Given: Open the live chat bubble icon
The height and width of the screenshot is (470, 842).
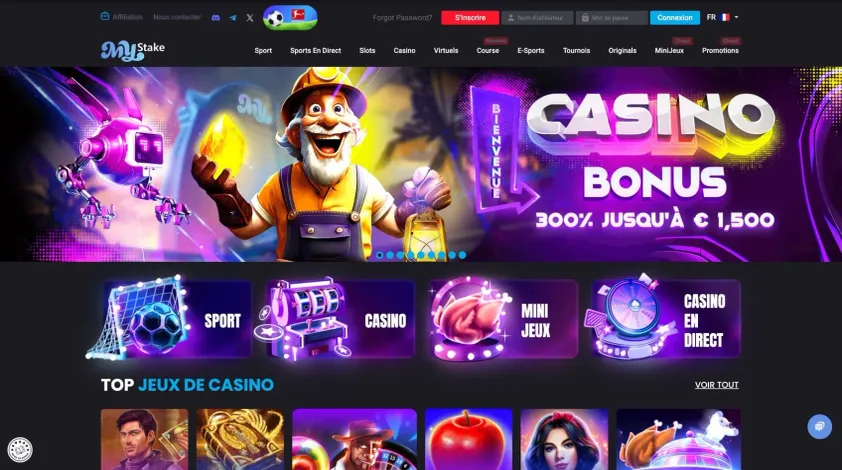Looking at the screenshot, I should pyautogui.click(x=819, y=426).
